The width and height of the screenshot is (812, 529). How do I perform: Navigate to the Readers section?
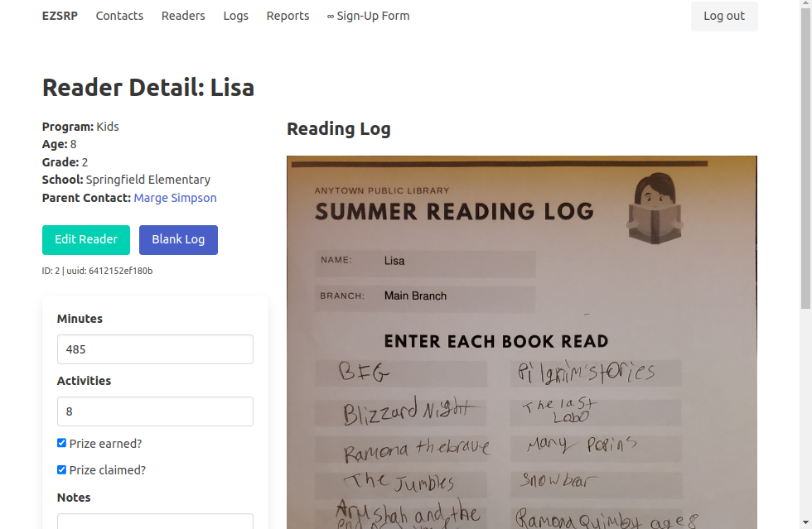pos(183,15)
